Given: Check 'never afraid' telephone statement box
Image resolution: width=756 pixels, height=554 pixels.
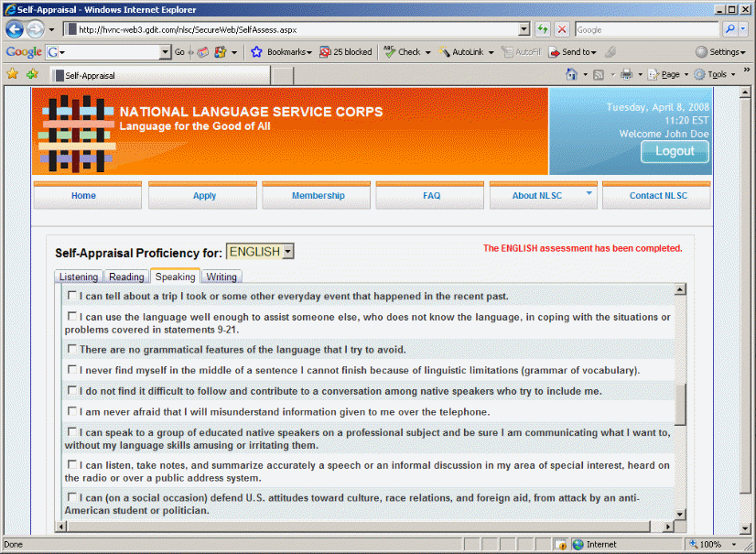Looking at the screenshot, I should pyautogui.click(x=71, y=411).
